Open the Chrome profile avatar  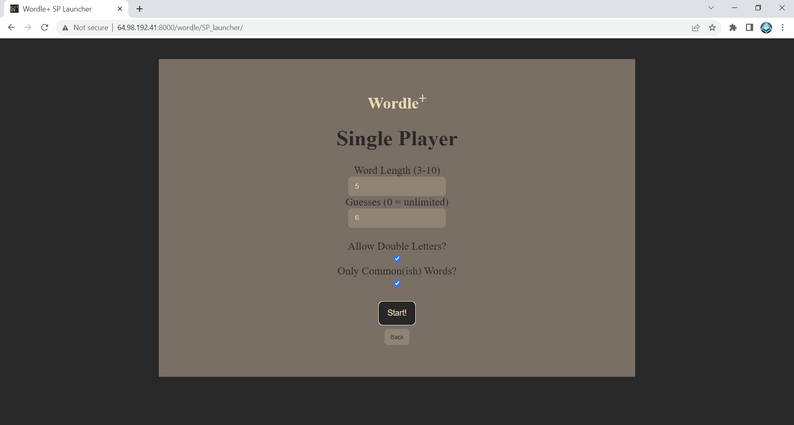click(766, 27)
